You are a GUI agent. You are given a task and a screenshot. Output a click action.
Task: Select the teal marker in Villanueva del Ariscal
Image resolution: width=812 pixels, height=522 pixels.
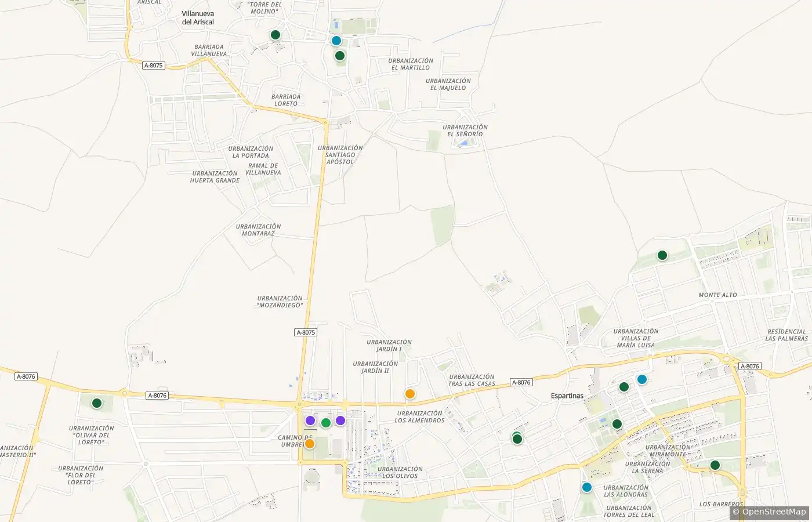[336, 41]
